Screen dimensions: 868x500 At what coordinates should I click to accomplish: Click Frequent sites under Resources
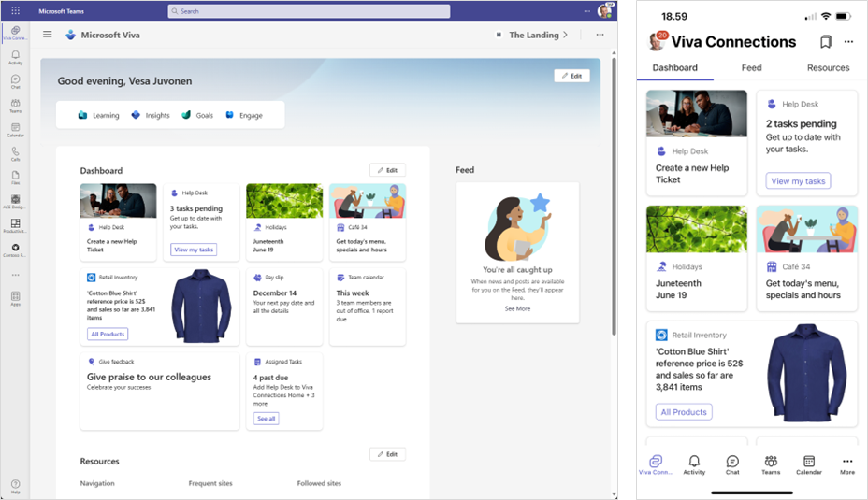pyautogui.click(x=210, y=483)
